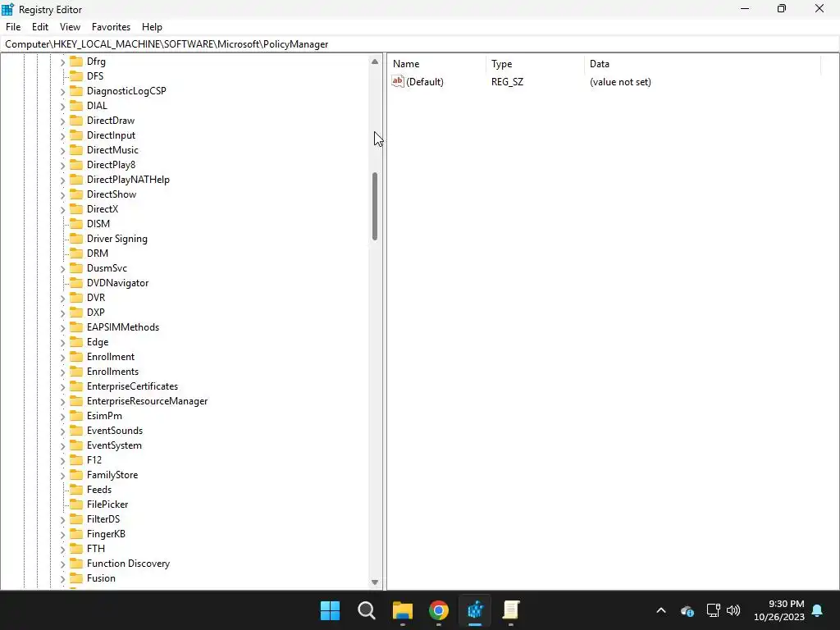Click the DRM folder icon
840x630 pixels.
[76, 253]
